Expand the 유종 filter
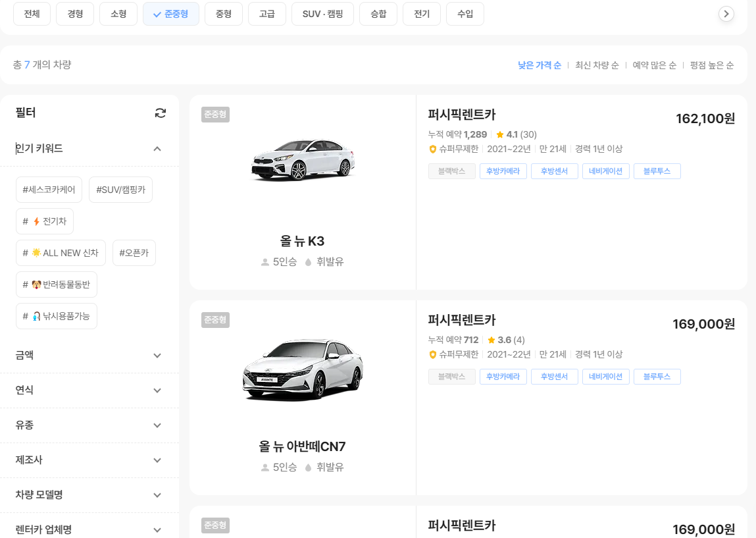Image resolution: width=756 pixels, height=538 pixels. click(157, 425)
